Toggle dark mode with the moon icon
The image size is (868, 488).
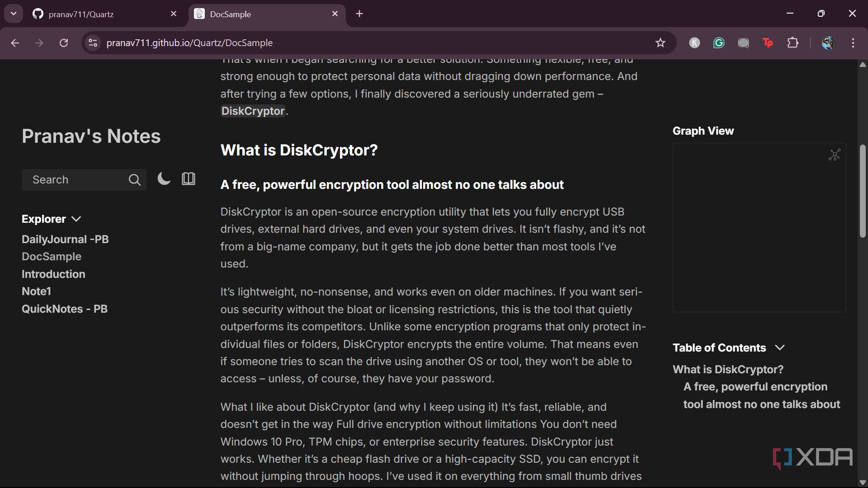(164, 179)
